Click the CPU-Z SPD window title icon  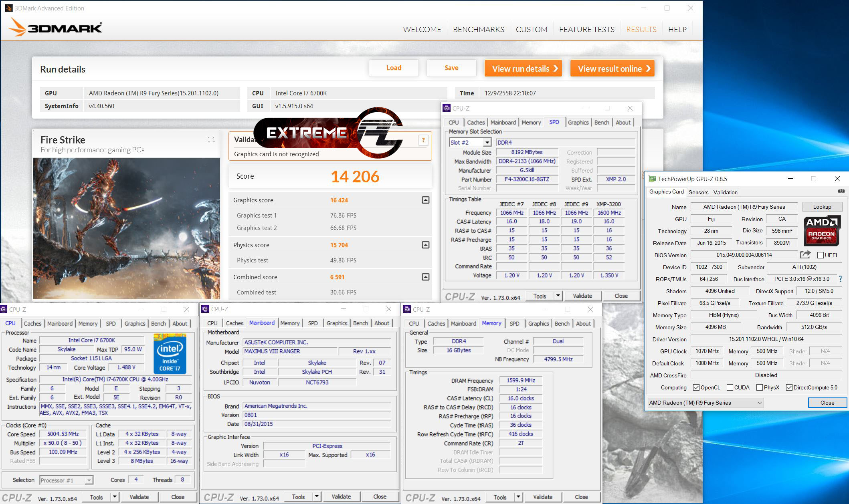(x=446, y=108)
